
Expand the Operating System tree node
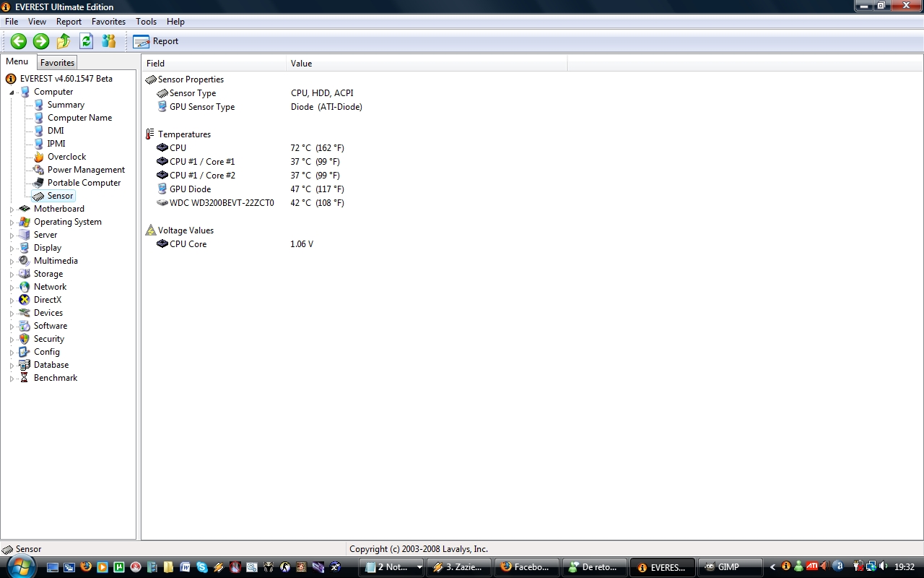click(12, 223)
